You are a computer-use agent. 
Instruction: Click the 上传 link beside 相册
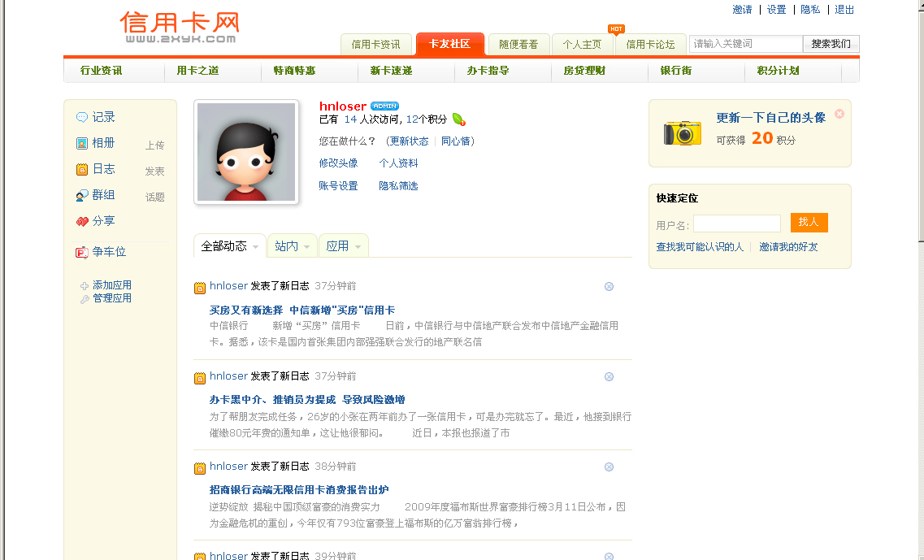[155, 145]
